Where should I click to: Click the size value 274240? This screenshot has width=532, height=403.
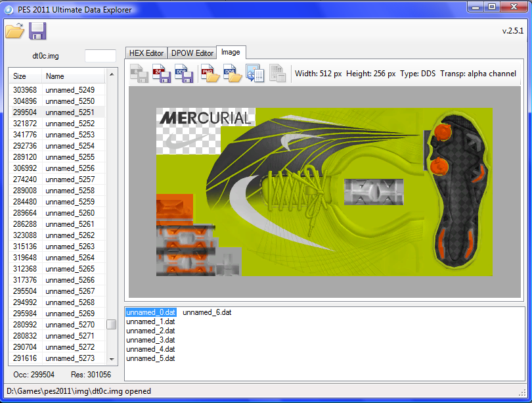coord(25,179)
